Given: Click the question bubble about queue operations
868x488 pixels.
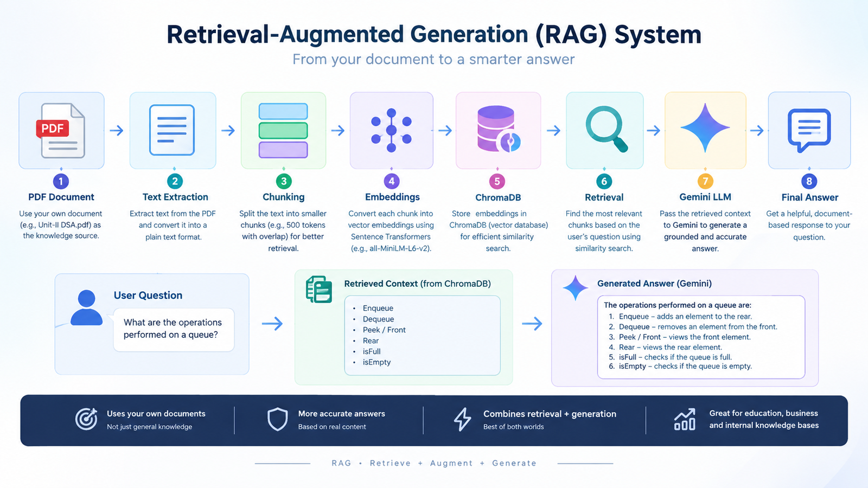Looking at the screenshot, I should click(174, 329).
